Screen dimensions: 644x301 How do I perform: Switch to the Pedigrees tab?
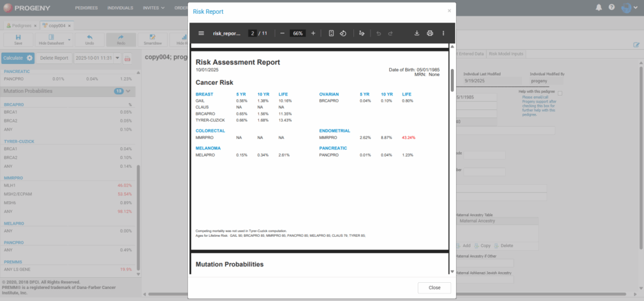(x=21, y=25)
